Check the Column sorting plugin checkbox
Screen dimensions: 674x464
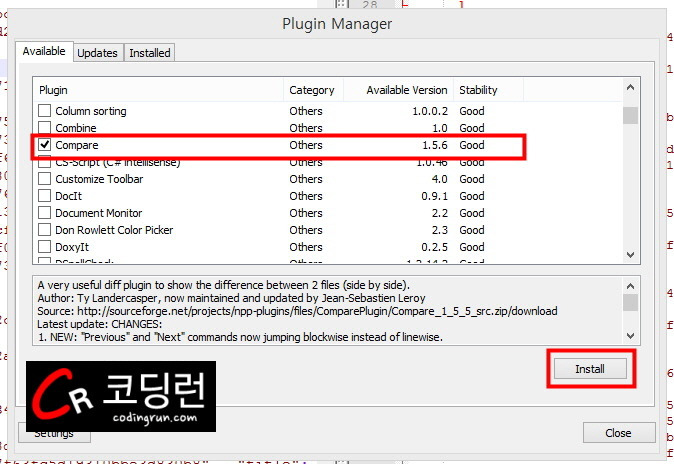coord(44,111)
